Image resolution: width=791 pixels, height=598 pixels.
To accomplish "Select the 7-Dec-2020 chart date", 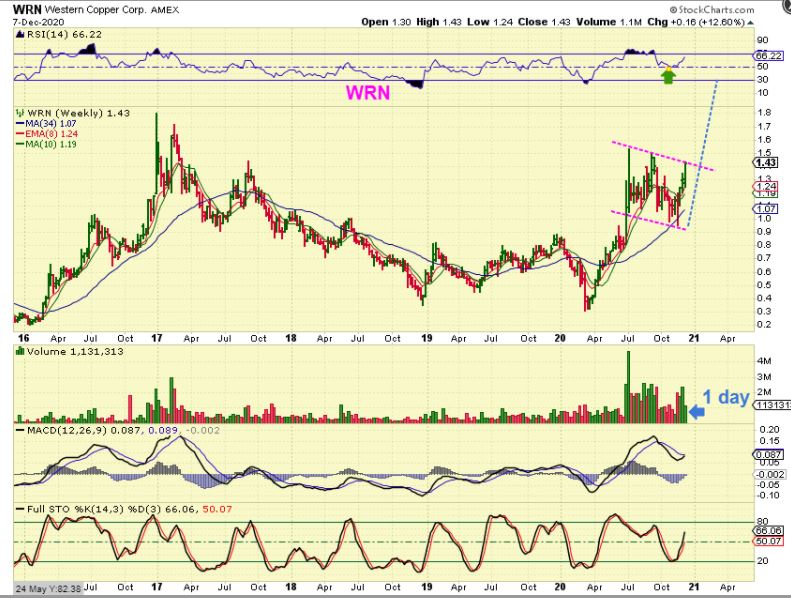I will tap(39, 22).
